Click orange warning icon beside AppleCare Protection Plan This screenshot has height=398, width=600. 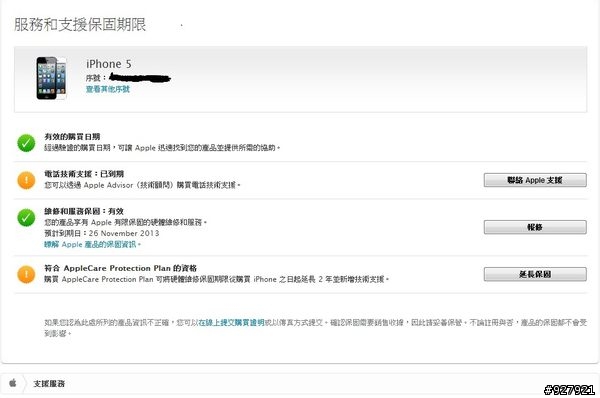click(x=26, y=274)
